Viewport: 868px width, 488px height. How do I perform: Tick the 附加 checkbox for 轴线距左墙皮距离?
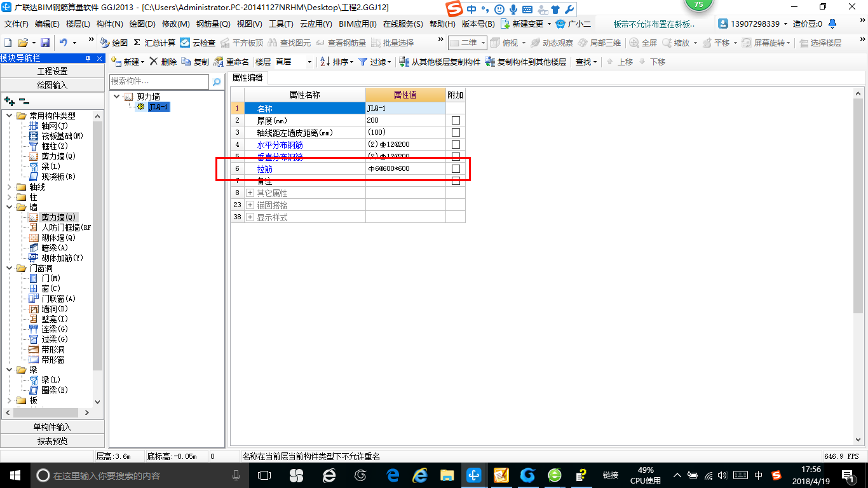(x=456, y=132)
